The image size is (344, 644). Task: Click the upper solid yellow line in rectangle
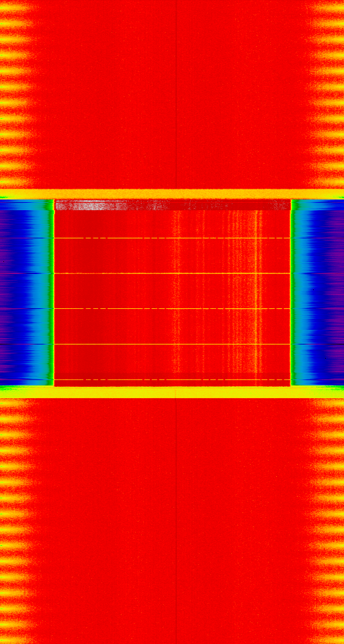[172, 273]
